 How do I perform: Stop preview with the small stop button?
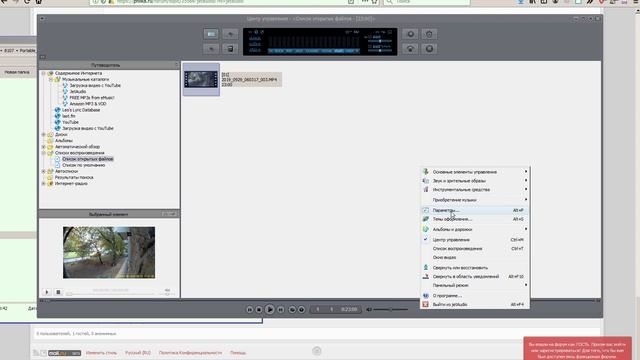tap(58, 292)
